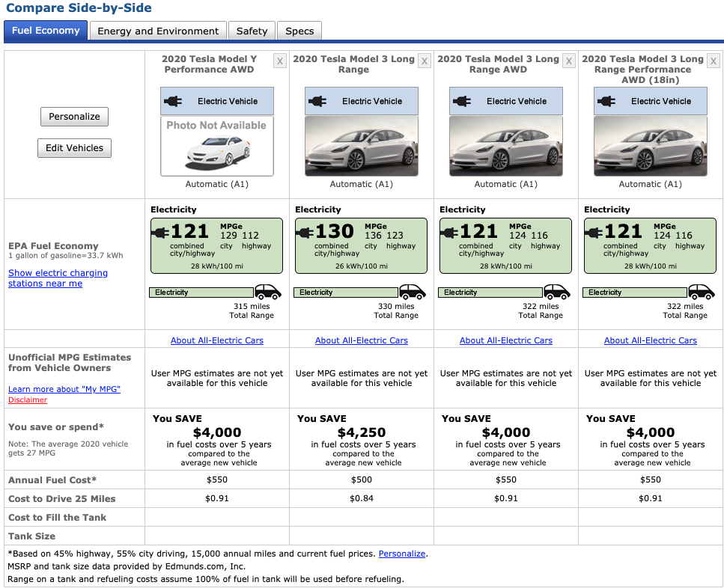Open the red Disclaimer link
The height and width of the screenshot is (588, 724).
[28, 399]
